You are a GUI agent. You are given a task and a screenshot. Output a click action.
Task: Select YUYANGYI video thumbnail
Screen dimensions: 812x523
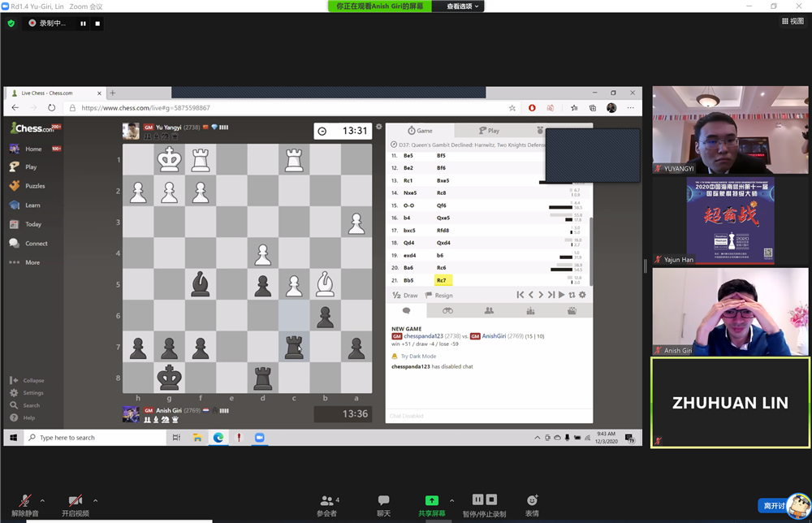pyautogui.click(x=730, y=130)
